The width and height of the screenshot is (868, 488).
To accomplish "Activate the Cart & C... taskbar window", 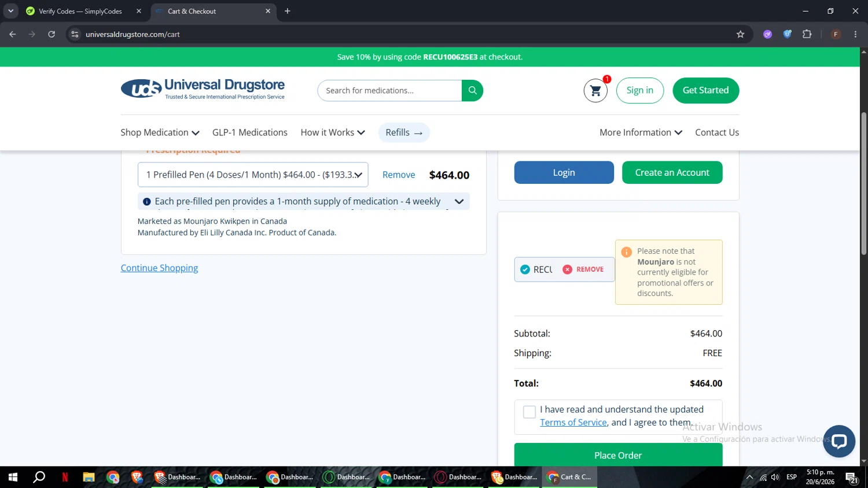I will pos(570,477).
